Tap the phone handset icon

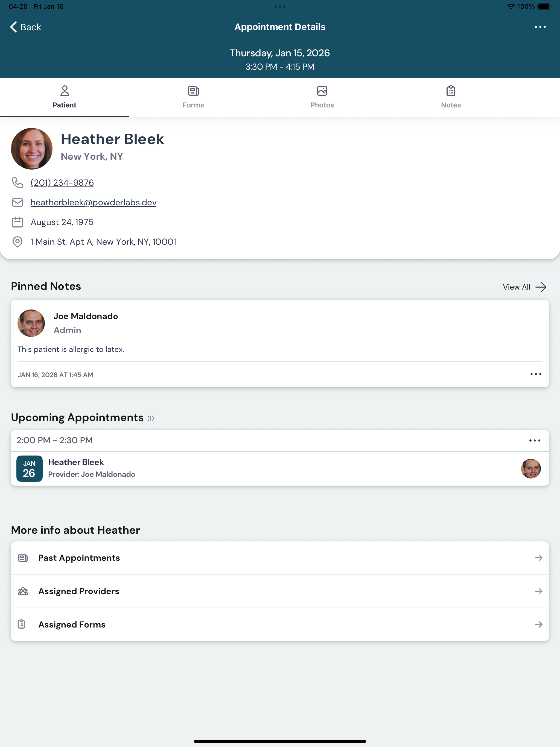(x=17, y=183)
